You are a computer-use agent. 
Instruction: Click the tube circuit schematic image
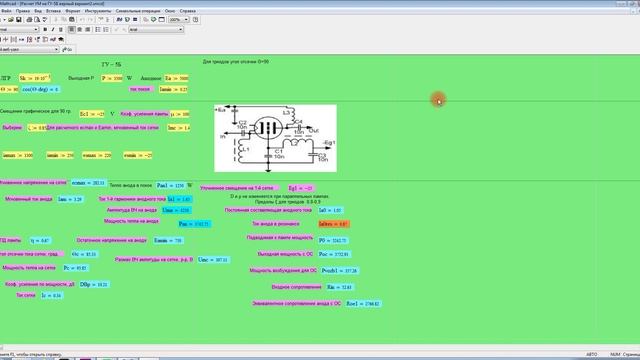pyautogui.click(x=276, y=138)
